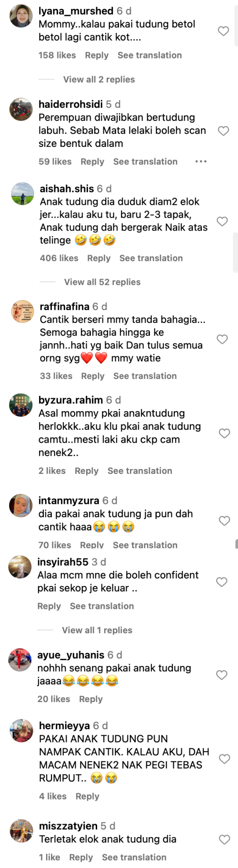
Task: Open haiderrohsidi's profile picture
Action: pyautogui.click(x=21, y=110)
